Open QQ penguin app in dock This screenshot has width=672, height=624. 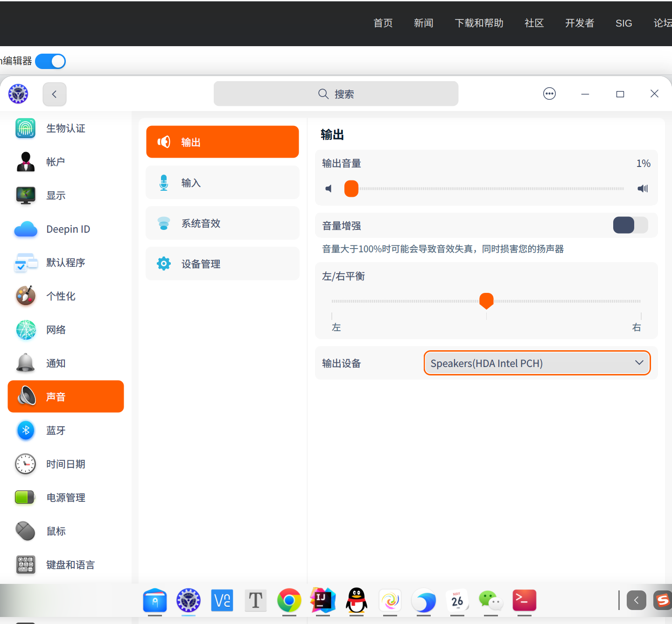[357, 600]
